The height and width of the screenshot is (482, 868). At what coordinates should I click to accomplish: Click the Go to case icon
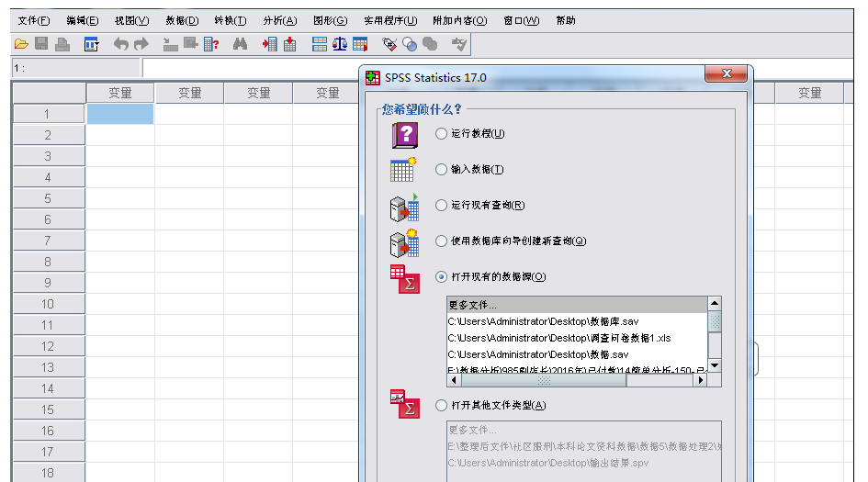(171, 44)
